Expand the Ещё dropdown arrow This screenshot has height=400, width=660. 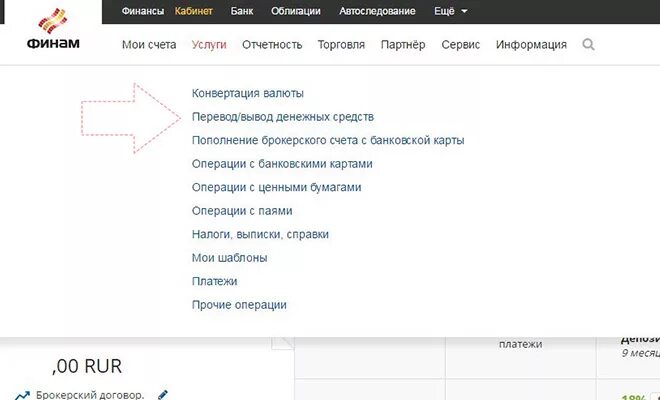point(464,11)
